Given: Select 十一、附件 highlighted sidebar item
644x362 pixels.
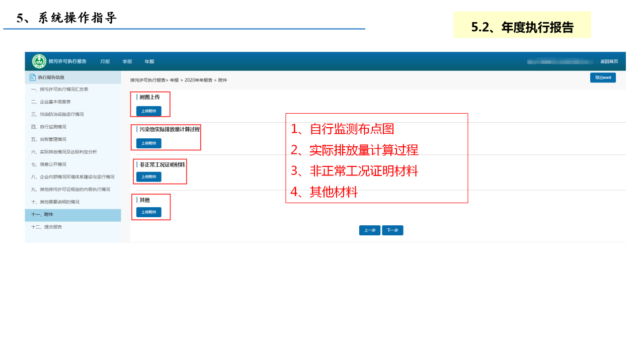Looking at the screenshot, I should tap(42, 215).
